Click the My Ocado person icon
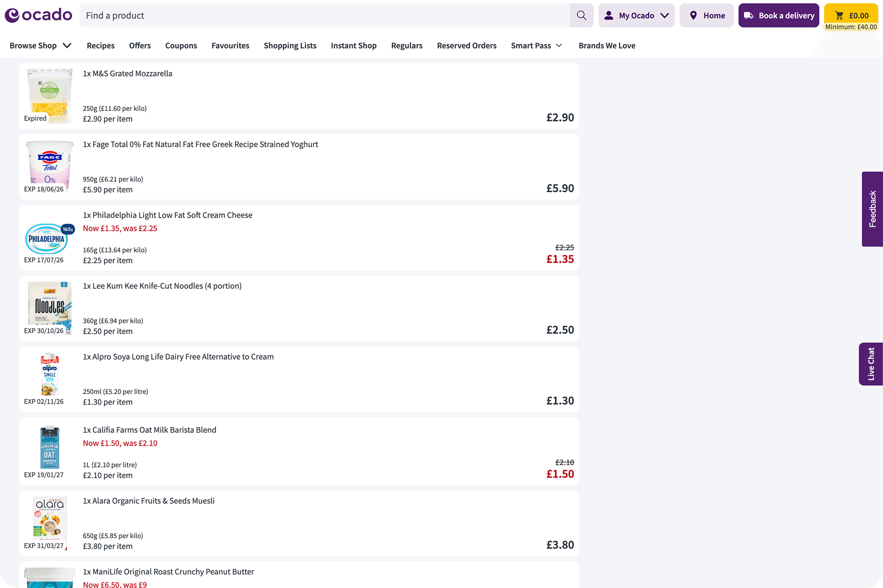Screen dimensions: 883x588 pos(609,15)
